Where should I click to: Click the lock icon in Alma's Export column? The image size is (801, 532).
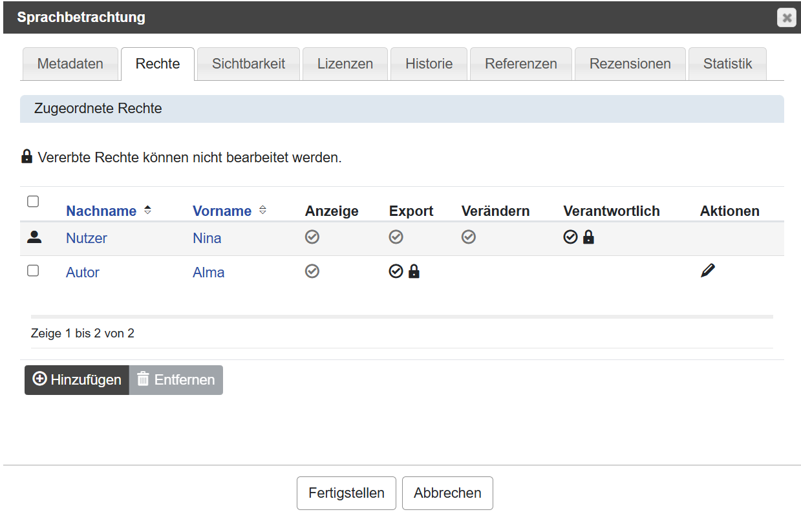[414, 271]
